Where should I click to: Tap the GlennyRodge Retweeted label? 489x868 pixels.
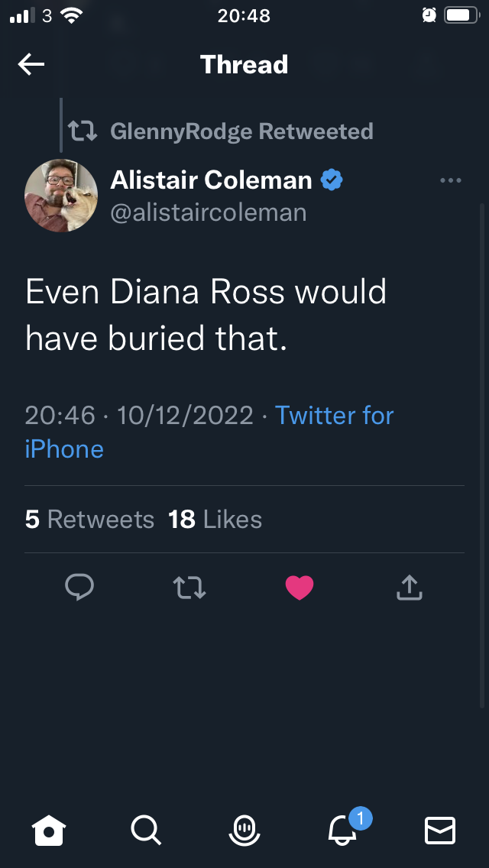pyautogui.click(x=241, y=131)
